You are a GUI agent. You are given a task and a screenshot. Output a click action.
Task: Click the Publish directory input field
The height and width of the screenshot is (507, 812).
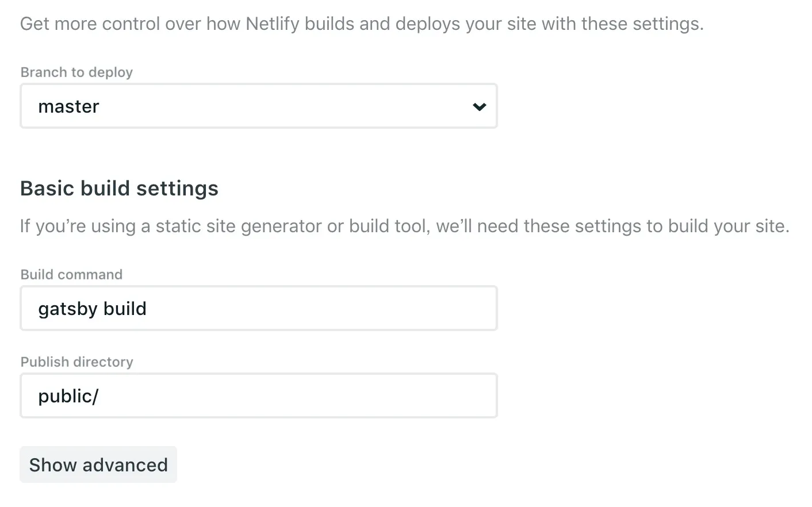pyautogui.click(x=259, y=395)
